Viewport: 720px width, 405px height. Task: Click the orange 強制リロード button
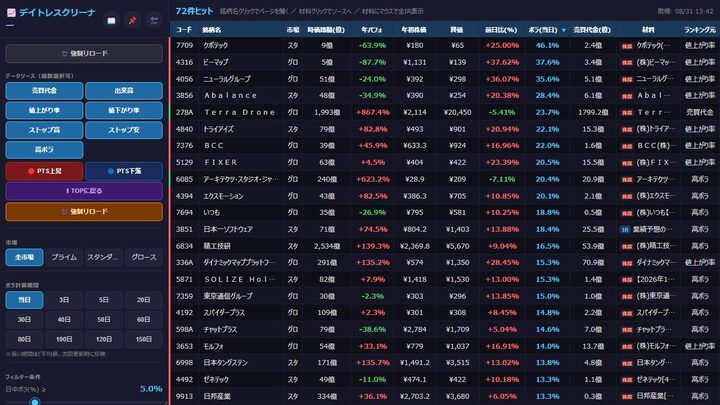(x=84, y=212)
